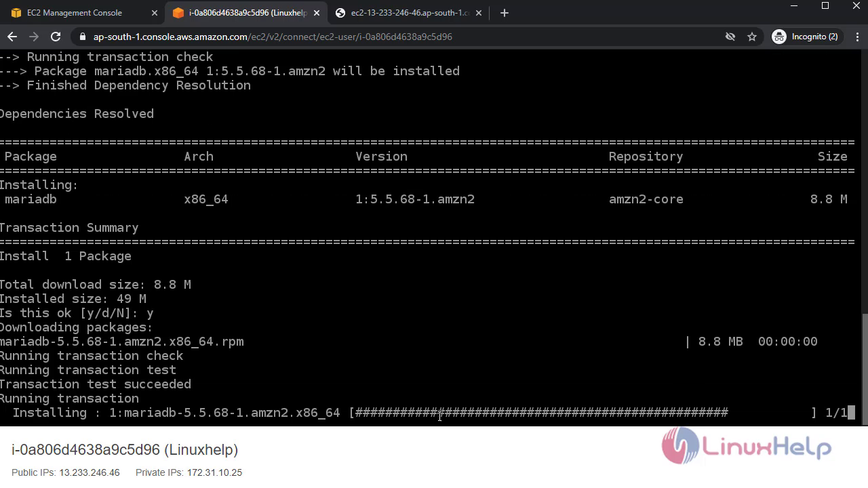Click the text 'Dependencies Resolved'
Screen dimensions: 868x488
tap(77, 113)
